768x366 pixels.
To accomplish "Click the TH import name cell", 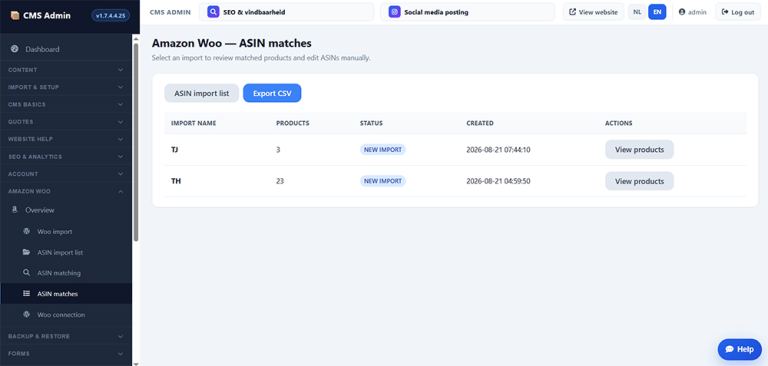I will point(176,181).
